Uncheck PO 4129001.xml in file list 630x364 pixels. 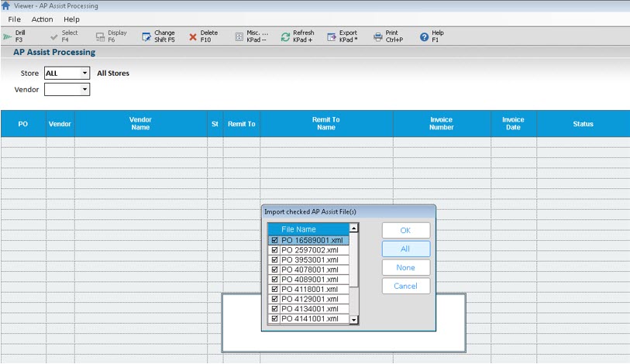[x=274, y=299]
